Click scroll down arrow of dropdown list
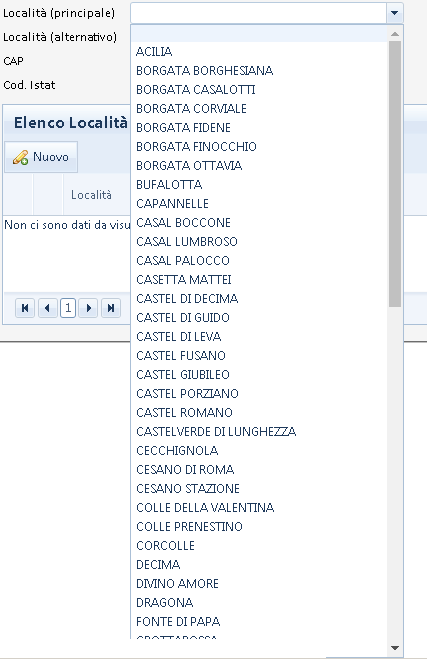 [395, 648]
